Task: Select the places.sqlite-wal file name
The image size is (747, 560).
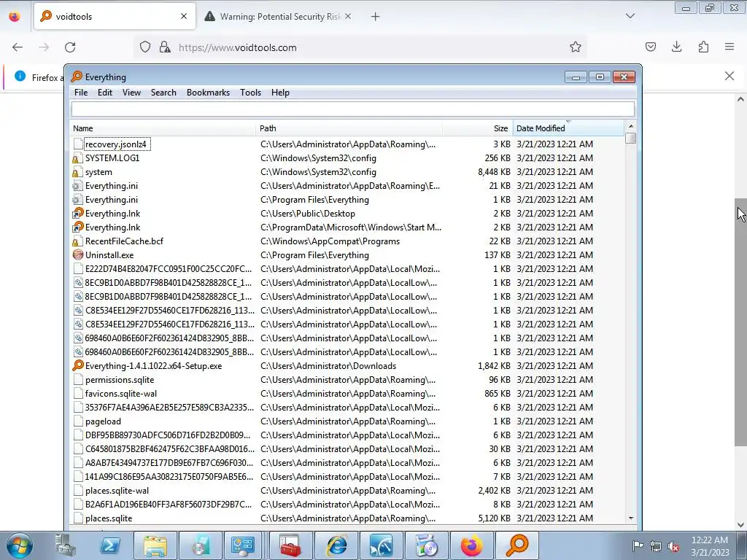Action: [x=117, y=491]
